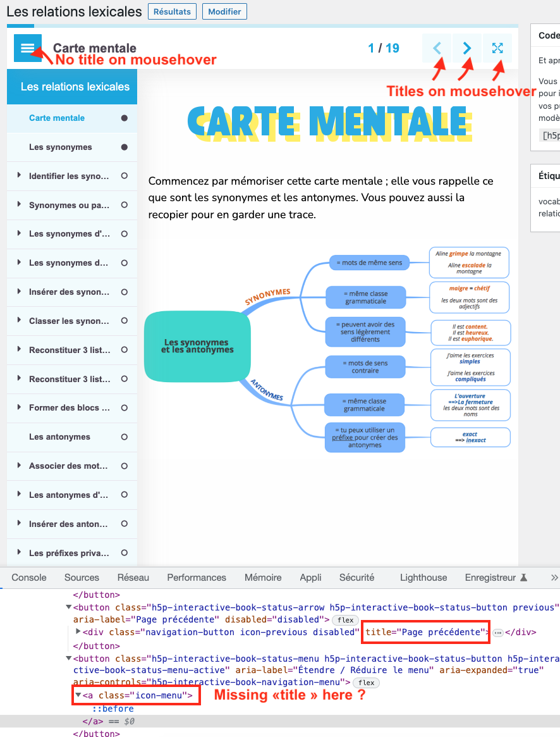Collapse the status-arrow previous button DOM node
This screenshot has width=560, height=737.
coord(69,607)
